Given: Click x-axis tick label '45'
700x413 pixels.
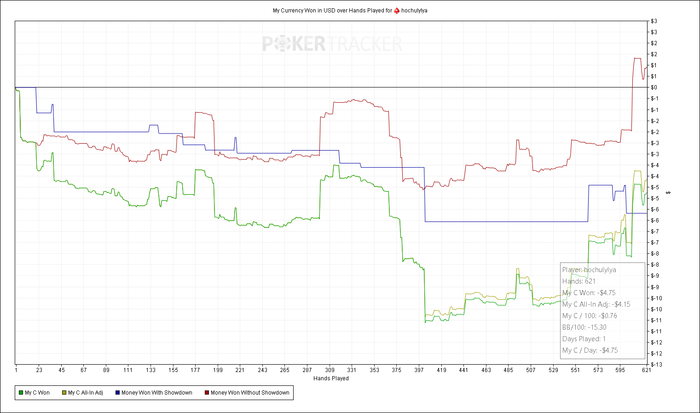Looking at the screenshot, I should click(x=61, y=370).
